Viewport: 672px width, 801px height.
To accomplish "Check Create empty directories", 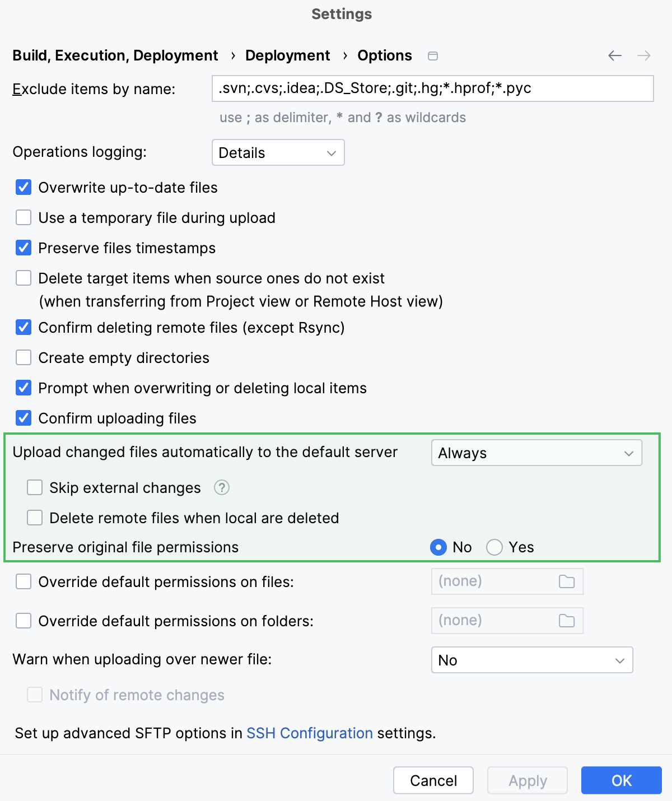I will pos(23,357).
